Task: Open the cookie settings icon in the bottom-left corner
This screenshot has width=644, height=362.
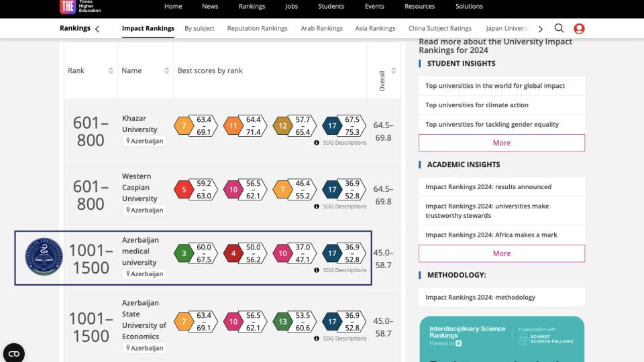Action: tap(13, 353)
